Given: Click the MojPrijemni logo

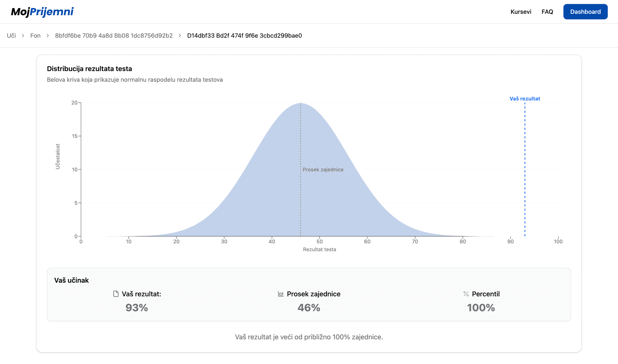Looking at the screenshot, I should click(x=42, y=12).
